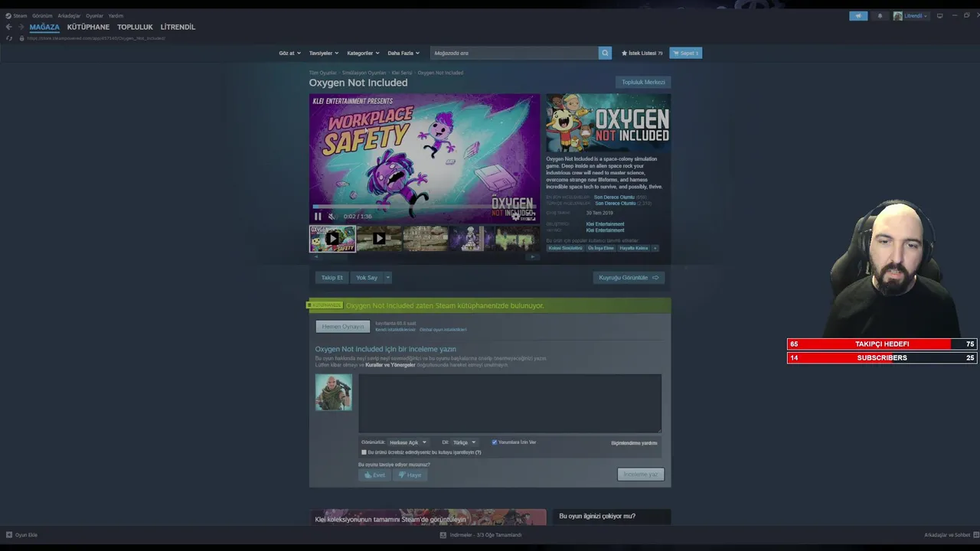Switch to the KÜTÜPHANE tab
The width and height of the screenshot is (980, 551).
pyautogui.click(x=88, y=27)
